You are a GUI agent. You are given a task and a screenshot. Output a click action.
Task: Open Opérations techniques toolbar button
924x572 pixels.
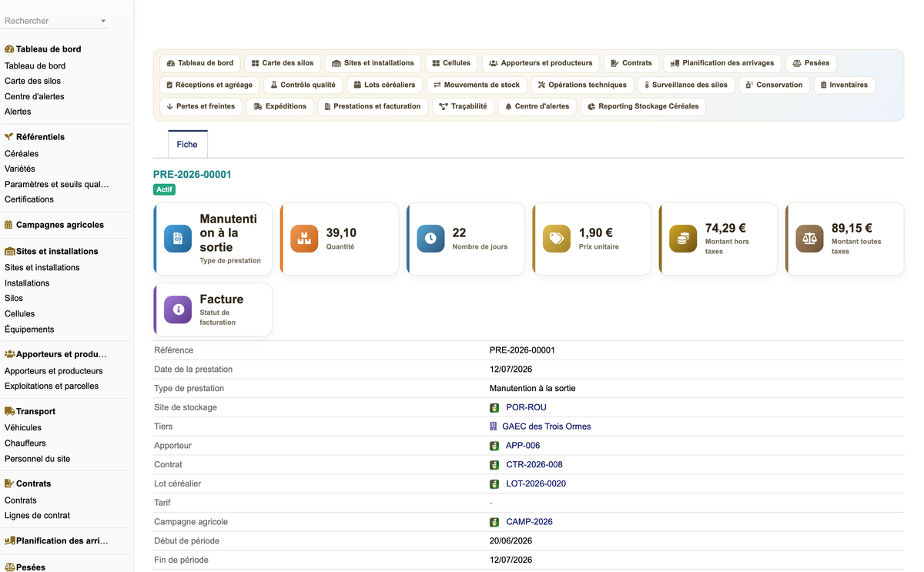click(583, 85)
